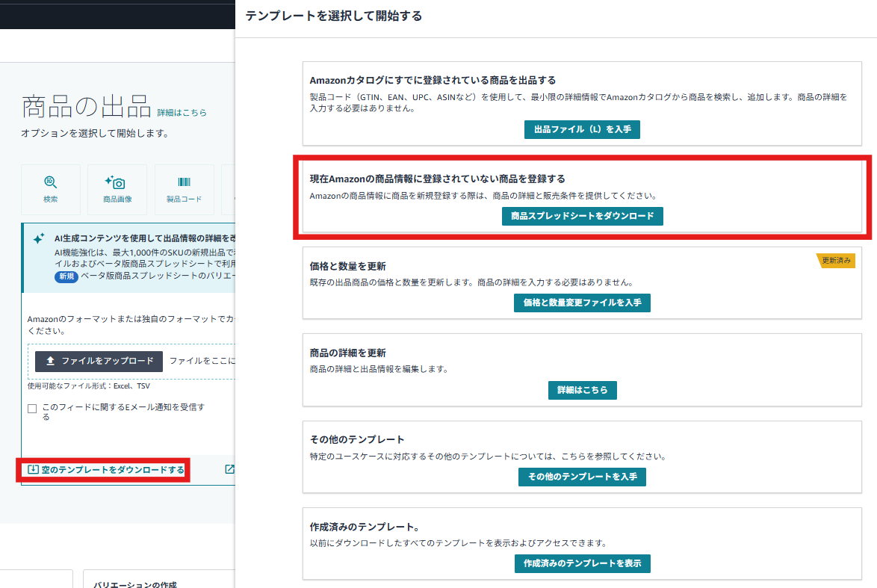877x588 pixels.
Task: Click the 作成済みのテンプレート。 heading
Action: pyautogui.click(x=365, y=527)
